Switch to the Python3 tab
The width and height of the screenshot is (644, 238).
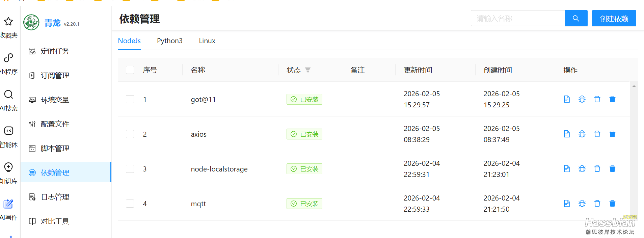[169, 41]
